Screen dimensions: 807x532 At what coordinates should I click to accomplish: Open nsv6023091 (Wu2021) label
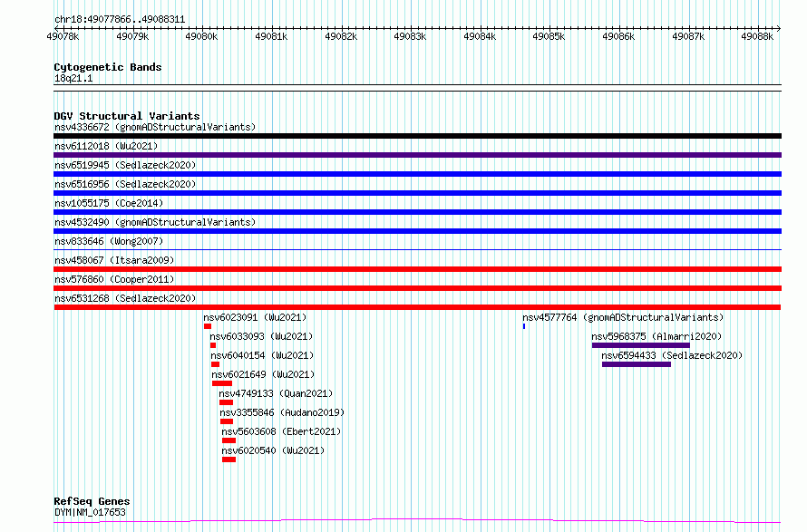(255, 317)
